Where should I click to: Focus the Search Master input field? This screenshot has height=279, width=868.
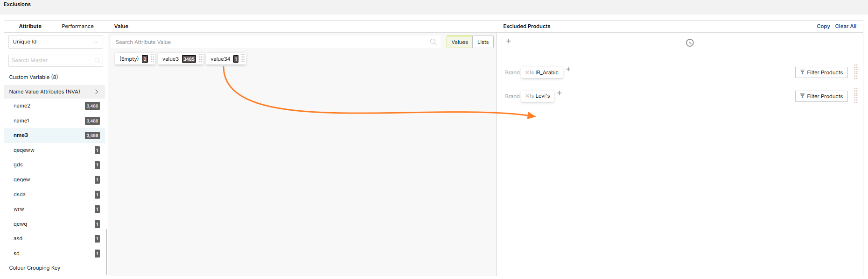pyautogui.click(x=51, y=61)
